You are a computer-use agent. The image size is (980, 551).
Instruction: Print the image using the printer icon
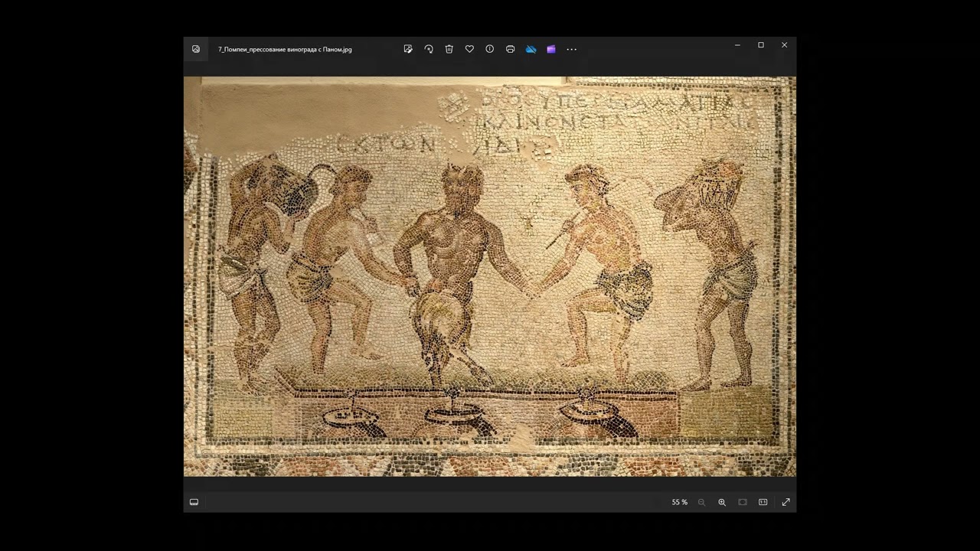pyautogui.click(x=511, y=49)
